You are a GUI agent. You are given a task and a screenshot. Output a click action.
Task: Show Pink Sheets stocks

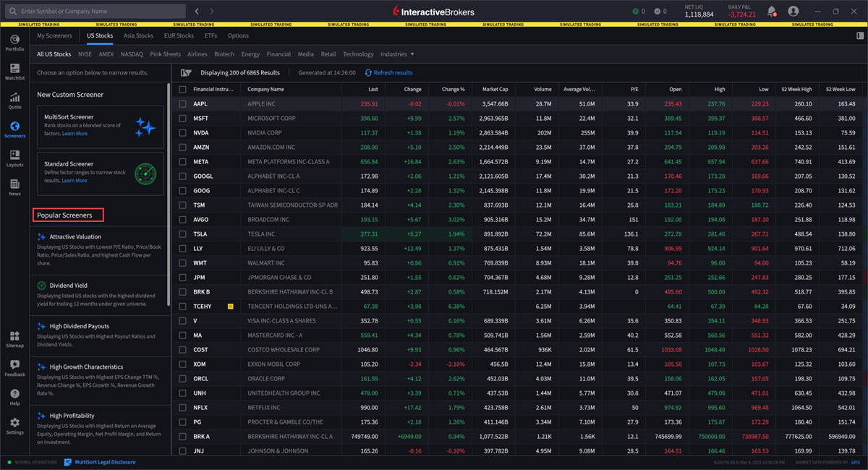[x=166, y=54]
